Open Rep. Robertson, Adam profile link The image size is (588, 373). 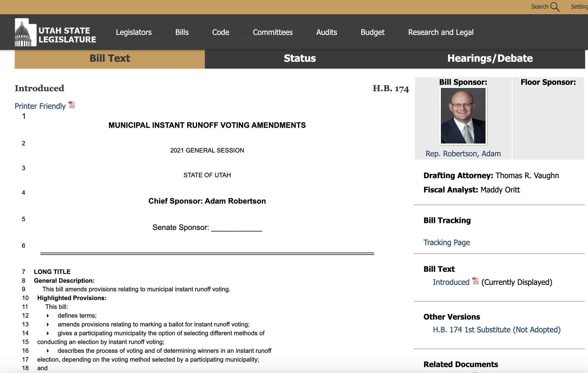click(x=463, y=153)
